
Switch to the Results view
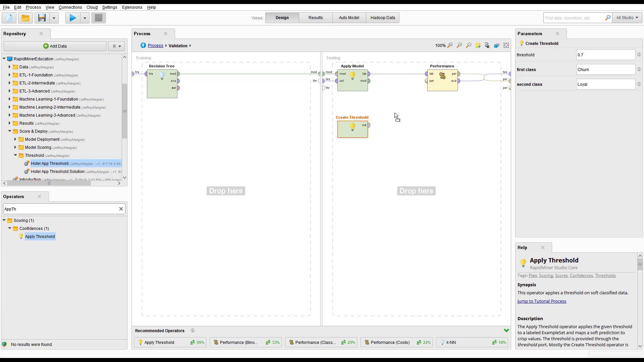tap(315, 18)
